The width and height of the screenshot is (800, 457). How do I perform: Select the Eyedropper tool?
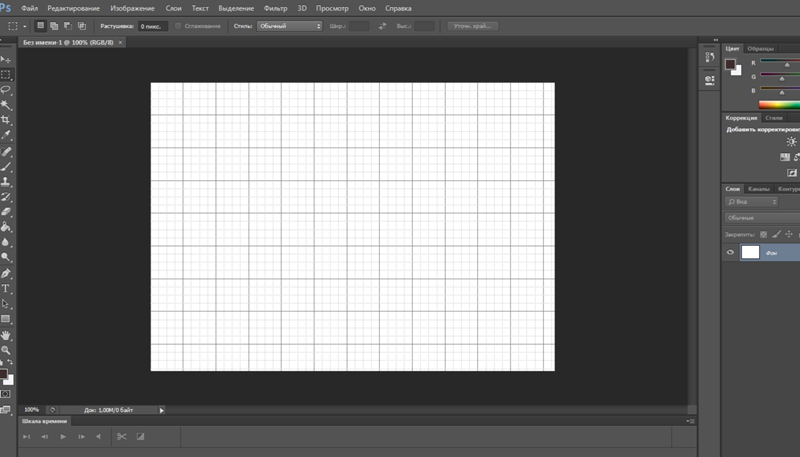(x=6, y=135)
